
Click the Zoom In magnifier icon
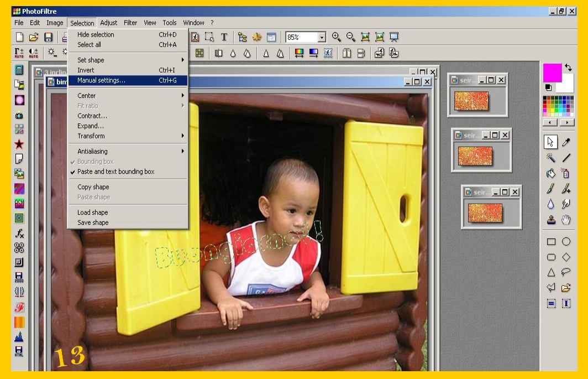pyautogui.click(x=337, y=37)
